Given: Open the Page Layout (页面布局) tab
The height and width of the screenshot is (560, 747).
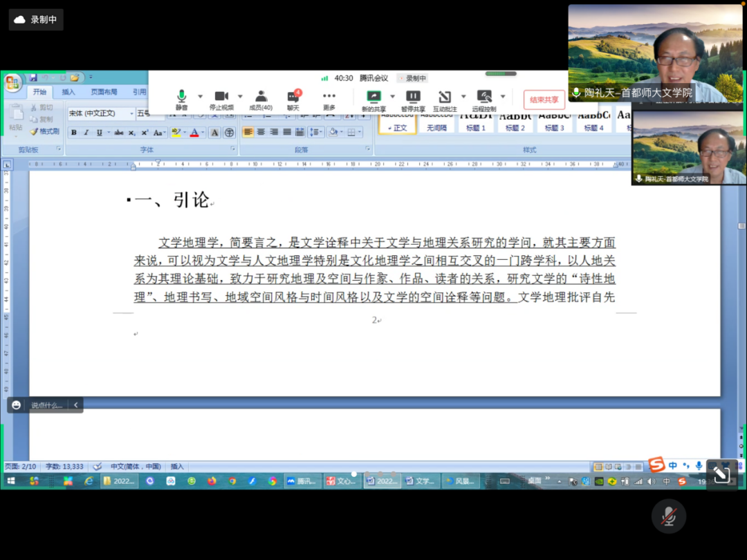Looking at the screenshot, I should [104, 92].
